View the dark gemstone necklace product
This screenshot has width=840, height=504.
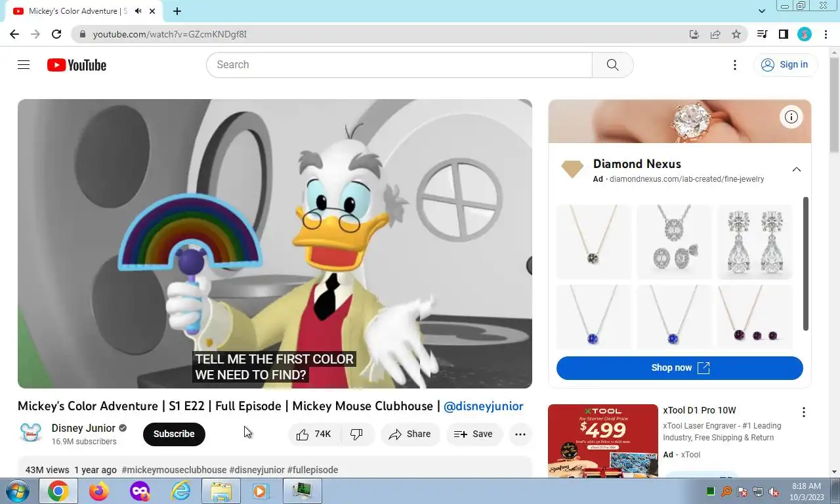pyautogui.click(x=594, y=242)
